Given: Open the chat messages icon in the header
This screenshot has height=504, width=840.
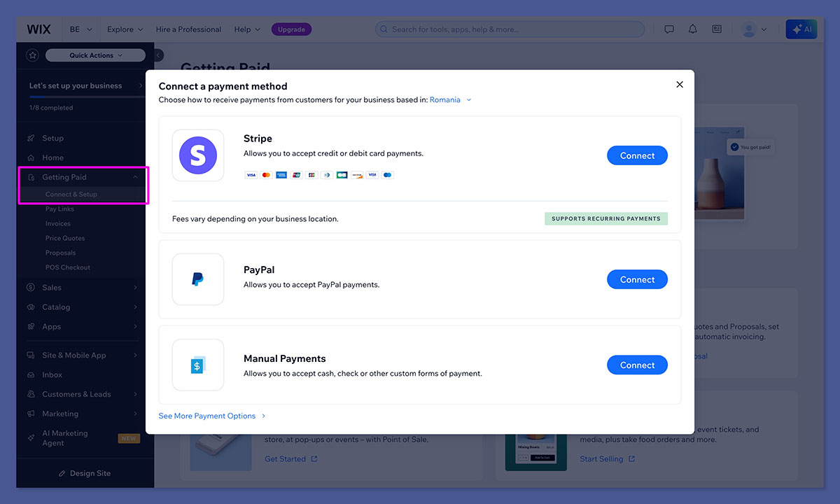Looking at the screenshot, I should 669,29.
